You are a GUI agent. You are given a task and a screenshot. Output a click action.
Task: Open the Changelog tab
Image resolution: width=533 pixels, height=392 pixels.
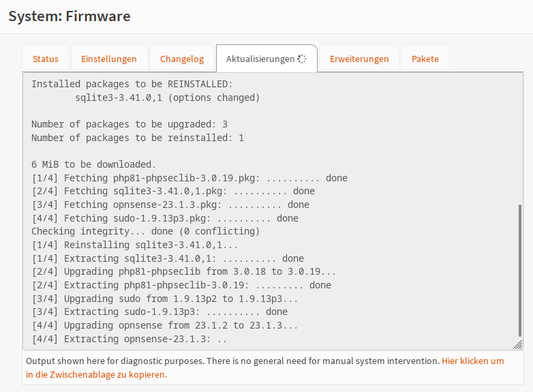pos(182,59)
